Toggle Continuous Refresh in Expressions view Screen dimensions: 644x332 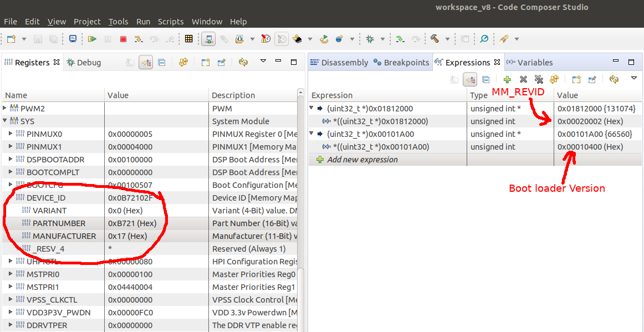click(x=614, y=79)
